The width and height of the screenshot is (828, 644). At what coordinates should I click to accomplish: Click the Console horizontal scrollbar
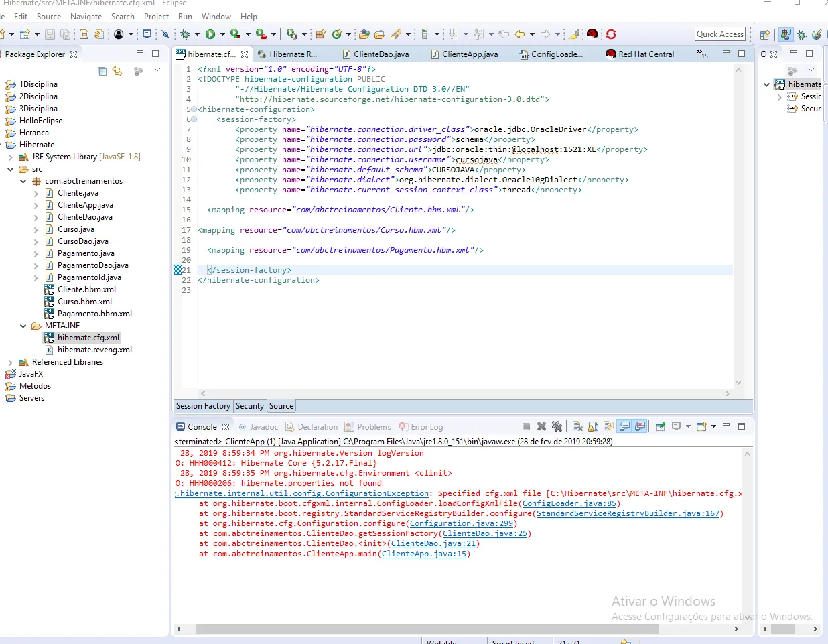tap(427, 629)
